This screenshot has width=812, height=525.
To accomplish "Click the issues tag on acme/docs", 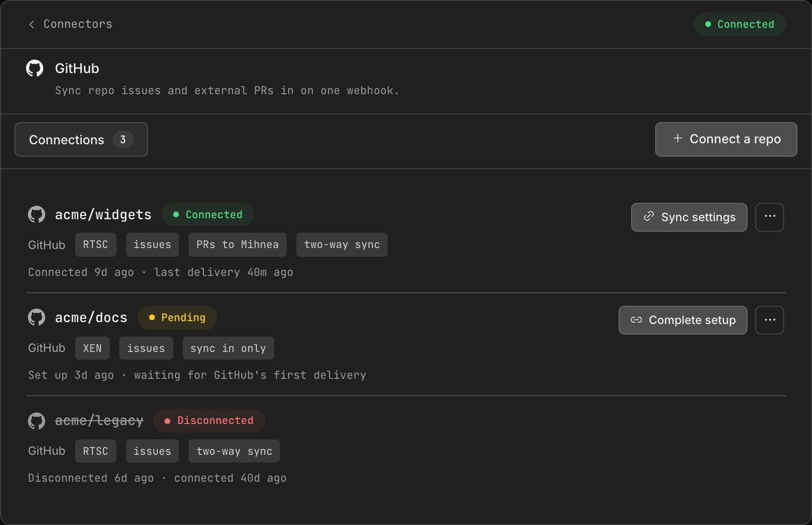I will 146,348.
